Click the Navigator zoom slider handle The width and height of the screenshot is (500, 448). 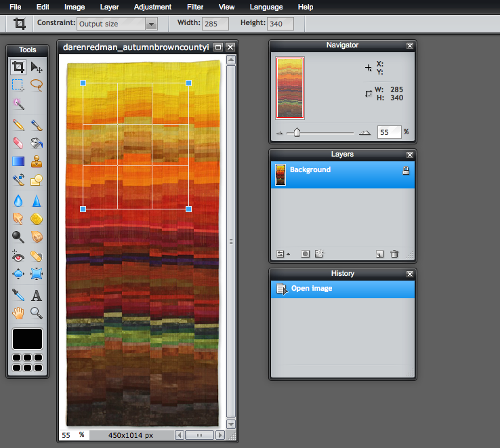(297, 132)
